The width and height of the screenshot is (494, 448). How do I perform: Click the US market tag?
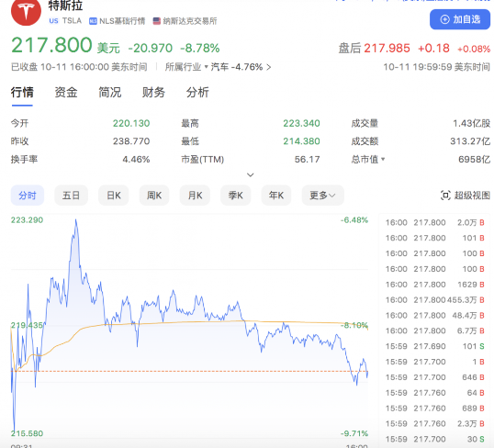[53, 21]
